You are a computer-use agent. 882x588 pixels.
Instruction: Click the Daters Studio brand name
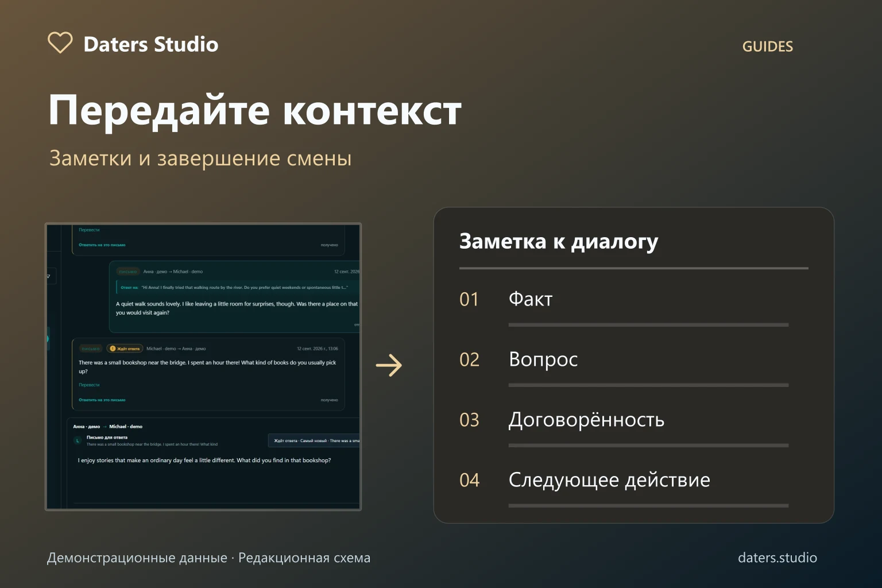click(x=151, y=44)
